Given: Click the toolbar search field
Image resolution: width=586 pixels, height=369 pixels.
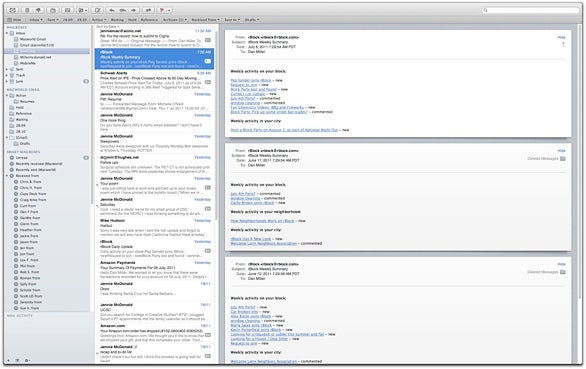Looking at the screenshot, I should [x=530, y=10].
